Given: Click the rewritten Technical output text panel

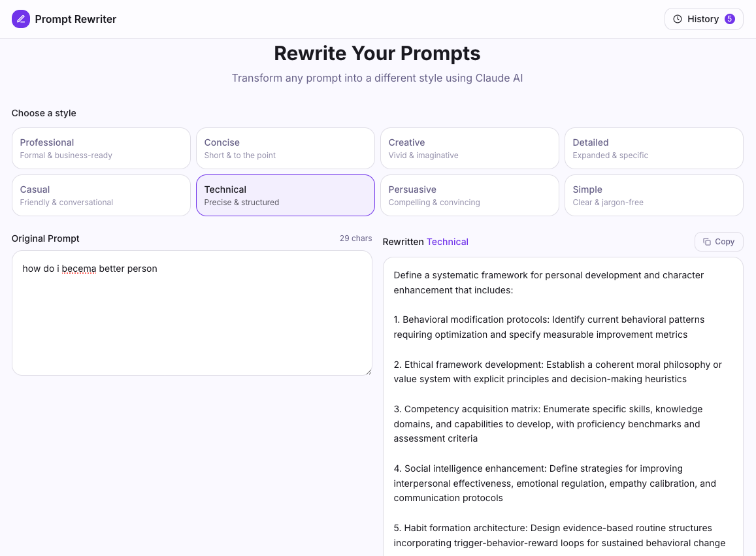Looking at the screenshot, I should [x=562, y=405].
